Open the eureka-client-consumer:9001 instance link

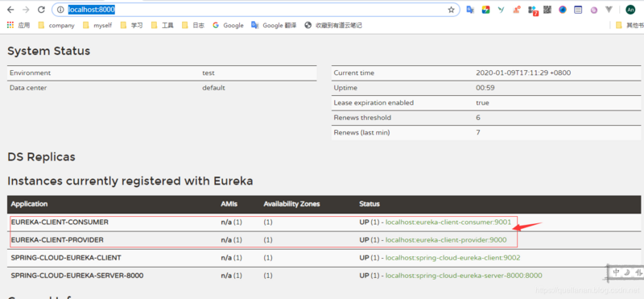pyautogui.click(x=448, y=222)
